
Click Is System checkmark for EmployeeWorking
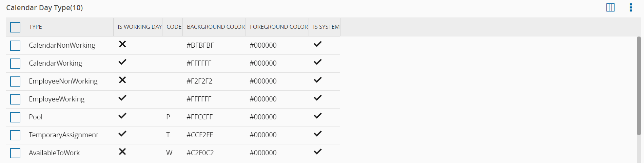point(317,98)
